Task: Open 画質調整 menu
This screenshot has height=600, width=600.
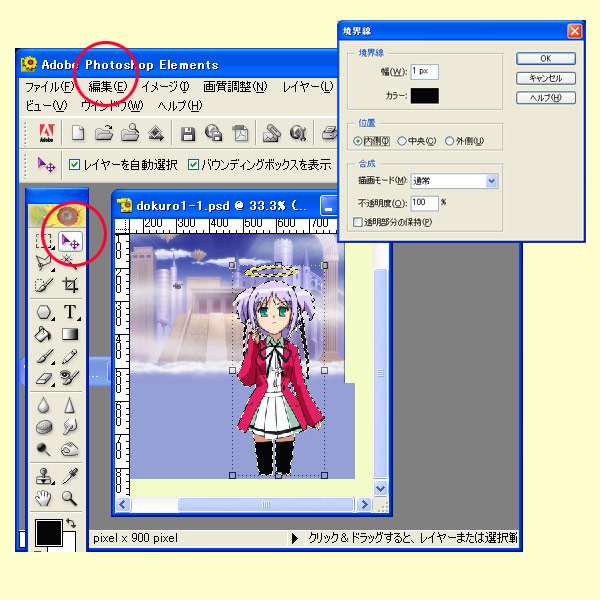Action: [235, 87]
